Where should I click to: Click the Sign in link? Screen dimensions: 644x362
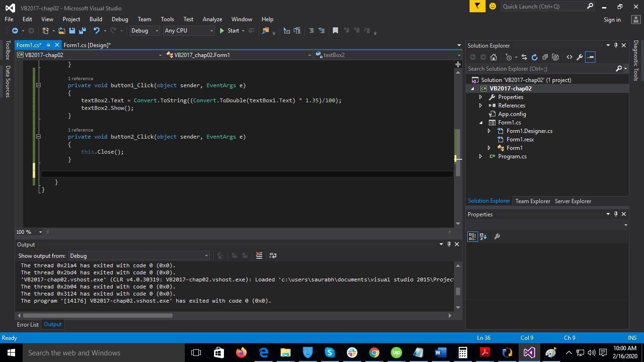pyautogui.click(x=612, y=20)
